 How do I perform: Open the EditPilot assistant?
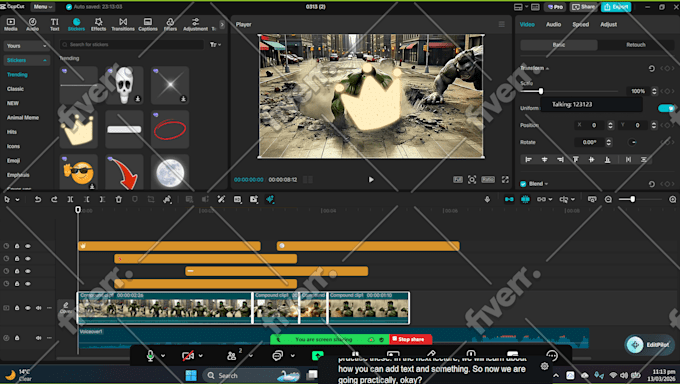(649, 345)
